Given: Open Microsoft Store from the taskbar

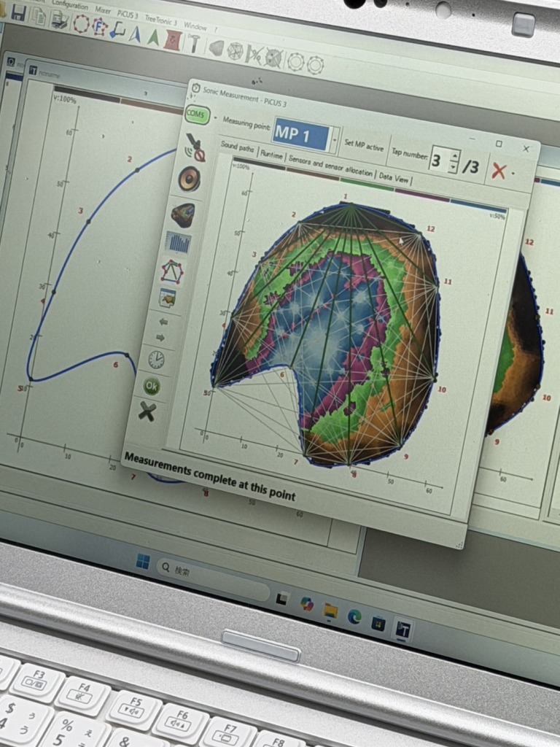Looking at the screenshot, I should coord(378,623).
